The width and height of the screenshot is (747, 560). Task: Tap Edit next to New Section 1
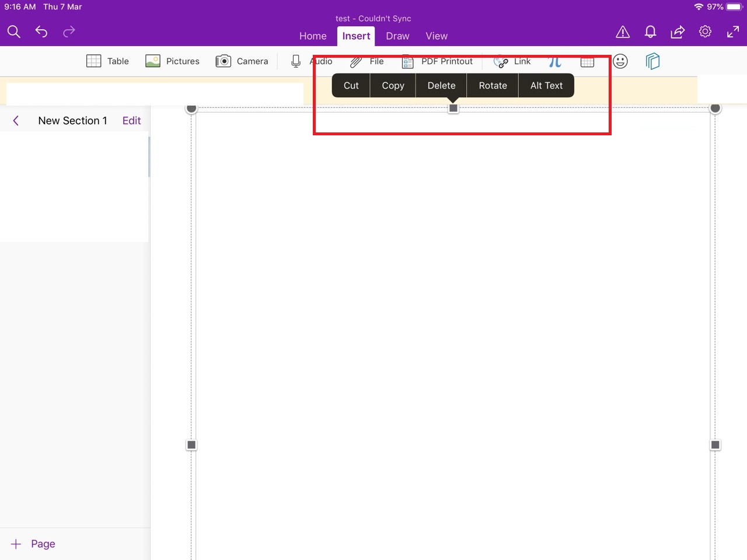(131, 121)
